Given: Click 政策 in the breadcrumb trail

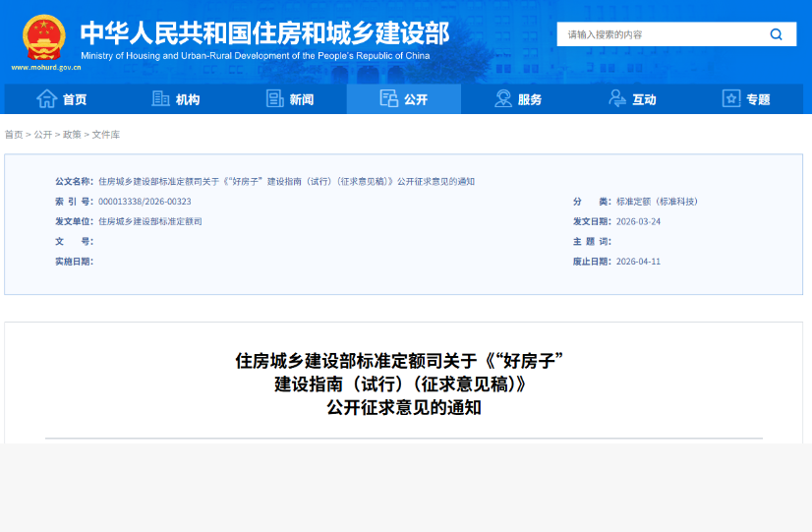Looking at the screenshot, I should (x=72, y=135).
